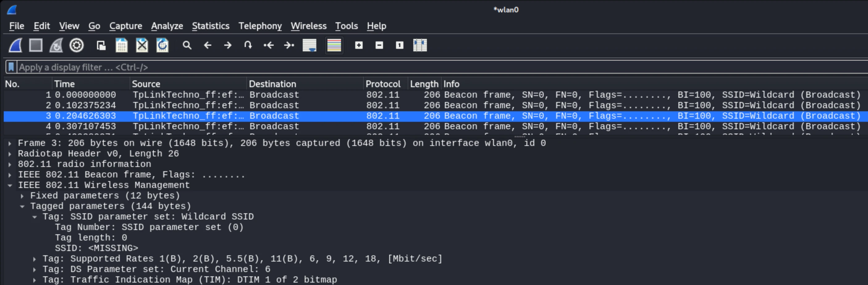Screen dimensions: 868x285
Task: Open the Telephony menu
Action: (x=260, y=26)
